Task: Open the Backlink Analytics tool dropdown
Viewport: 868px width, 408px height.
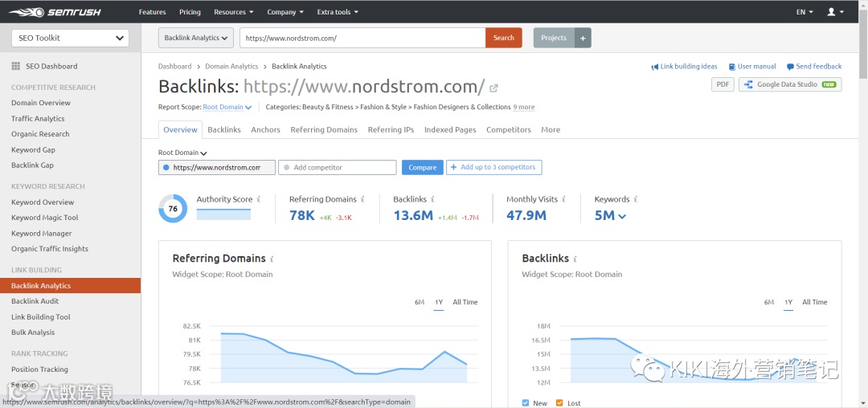Action: click(x=196, y=38)
